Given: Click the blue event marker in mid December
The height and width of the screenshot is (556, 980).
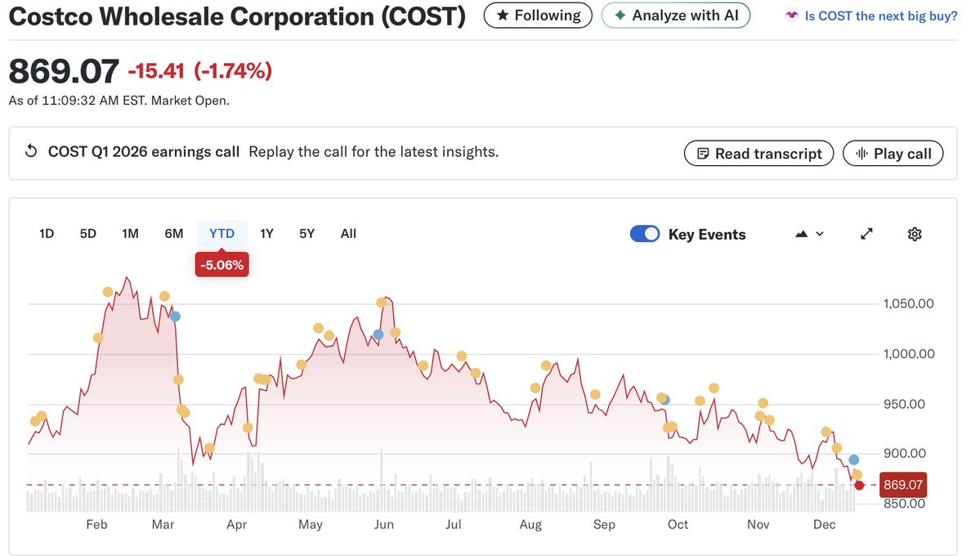Looking at the screenshot, I should pyautogui.click(x=854, y=460).
